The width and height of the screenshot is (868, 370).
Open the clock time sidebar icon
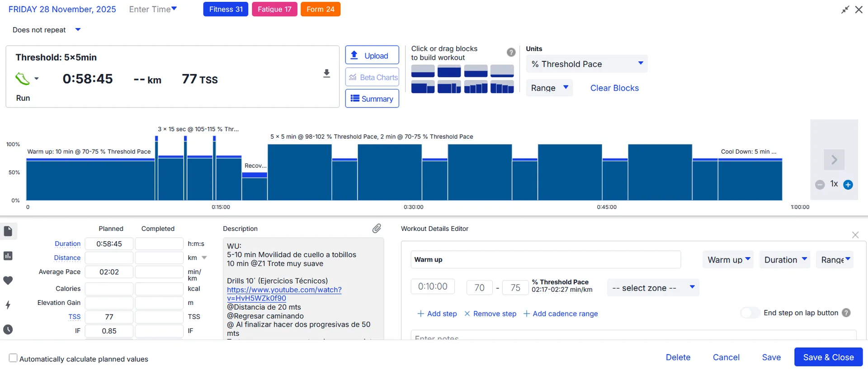point(8,329)
